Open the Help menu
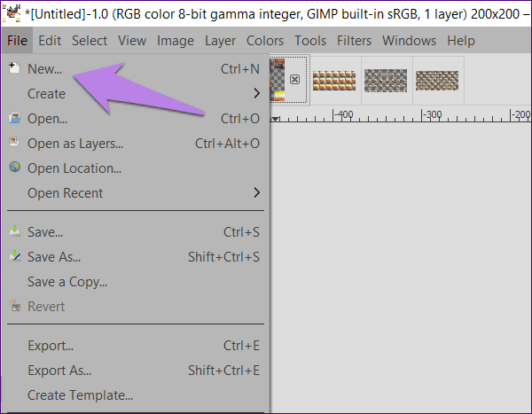 point(461,41)
